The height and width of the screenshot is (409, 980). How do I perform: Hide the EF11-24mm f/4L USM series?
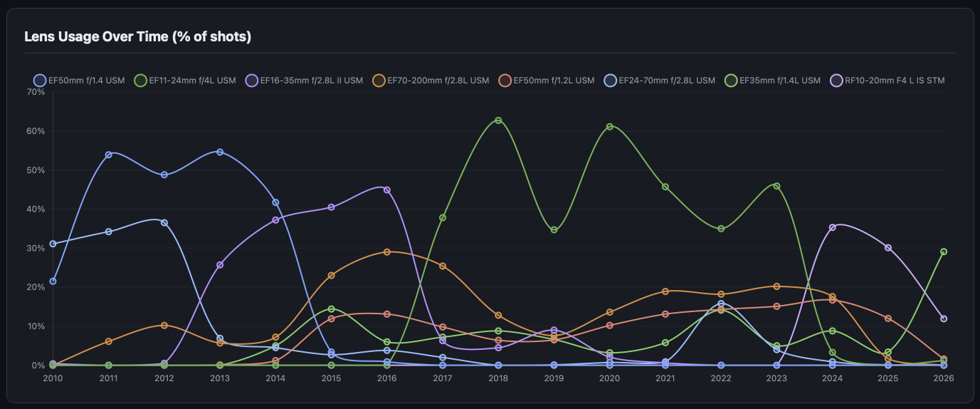coord(141,81)
